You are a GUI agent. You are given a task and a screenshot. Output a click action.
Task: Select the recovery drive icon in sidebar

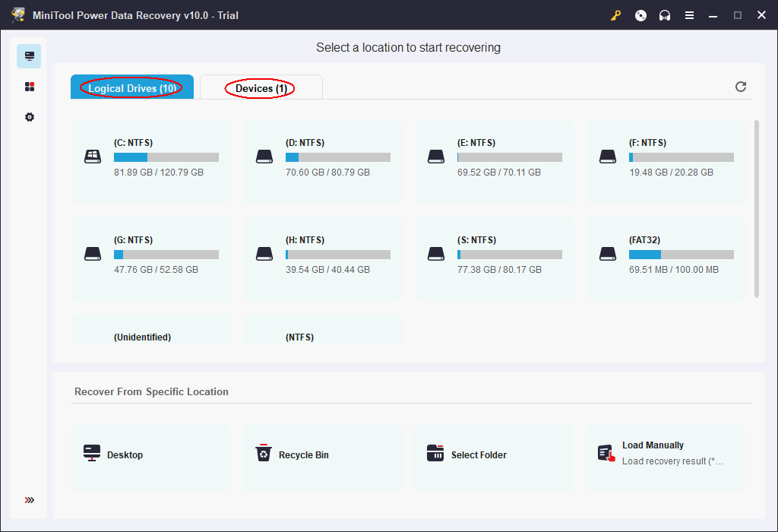(30, 56)
